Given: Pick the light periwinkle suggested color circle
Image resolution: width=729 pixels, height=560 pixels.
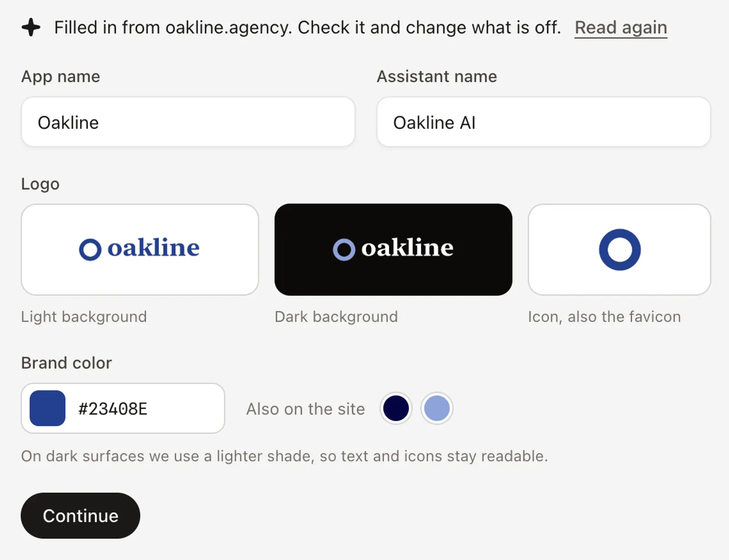Looking at the screenshot, I should point(437,408).
